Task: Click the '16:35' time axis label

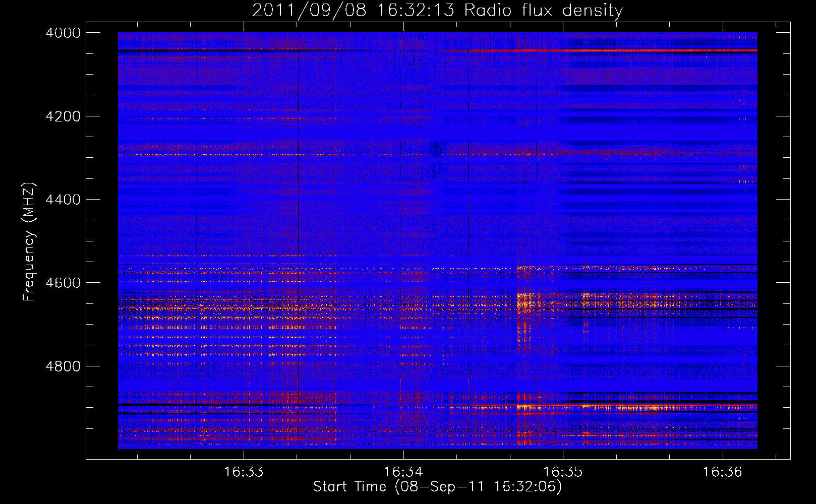Action: click(563, 472)
